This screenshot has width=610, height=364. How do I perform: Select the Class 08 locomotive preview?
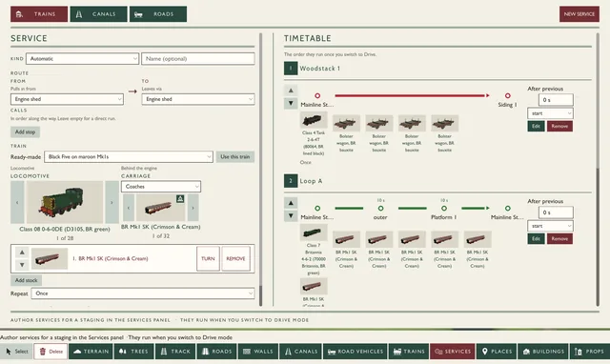coord(65,202)
